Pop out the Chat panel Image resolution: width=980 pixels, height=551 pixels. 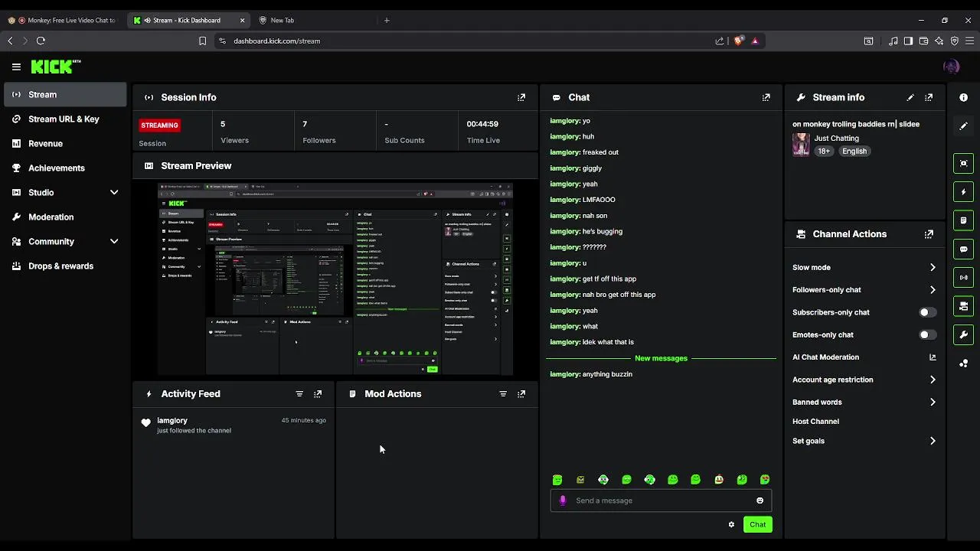click(766, 97)
